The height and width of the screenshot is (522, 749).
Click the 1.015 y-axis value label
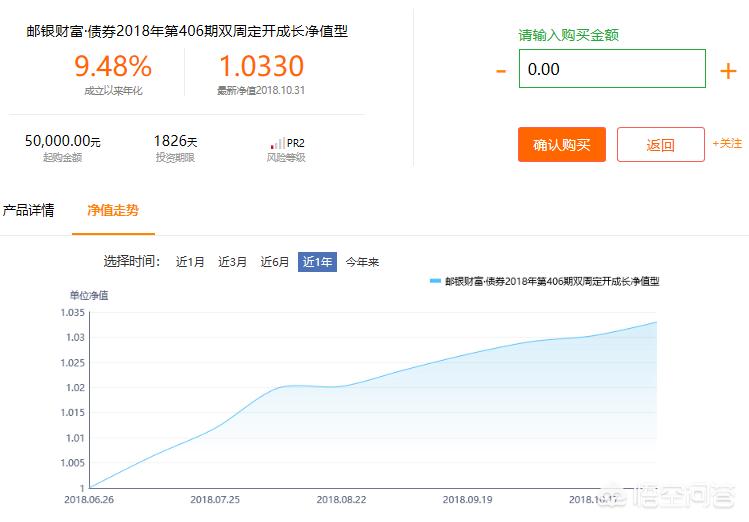click(x=73, y=413)
